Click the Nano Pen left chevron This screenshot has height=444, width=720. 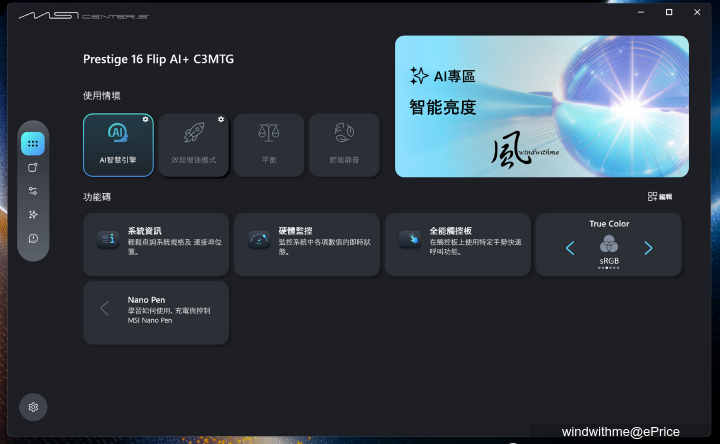[105, 308]
